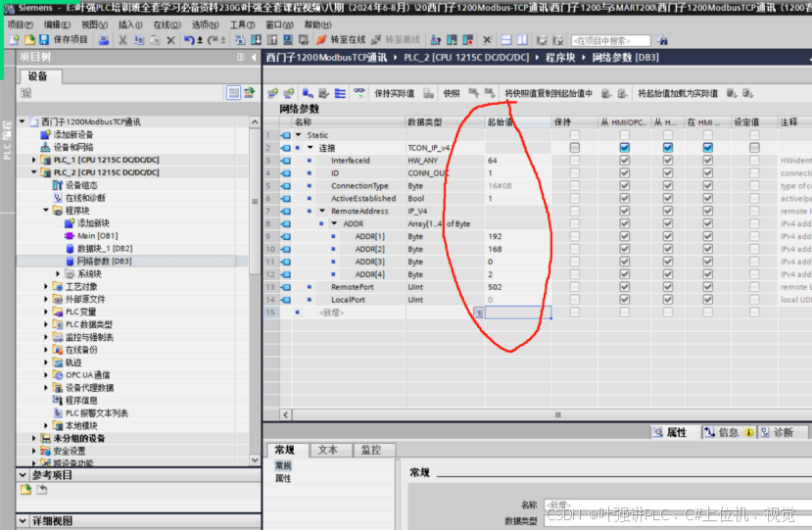Click the Stop CPU icon
Viewport: 812px width, 530px height.
coord(468,40)
